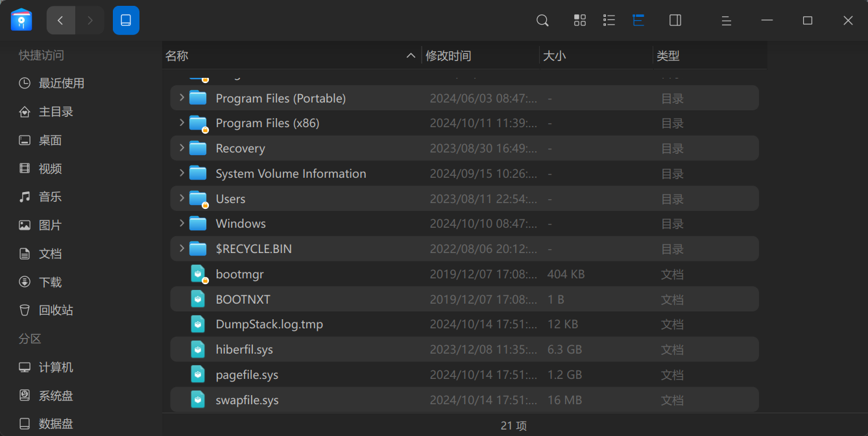
Task: Open the 音乐 sidebar entry
Action: (40, 197)
